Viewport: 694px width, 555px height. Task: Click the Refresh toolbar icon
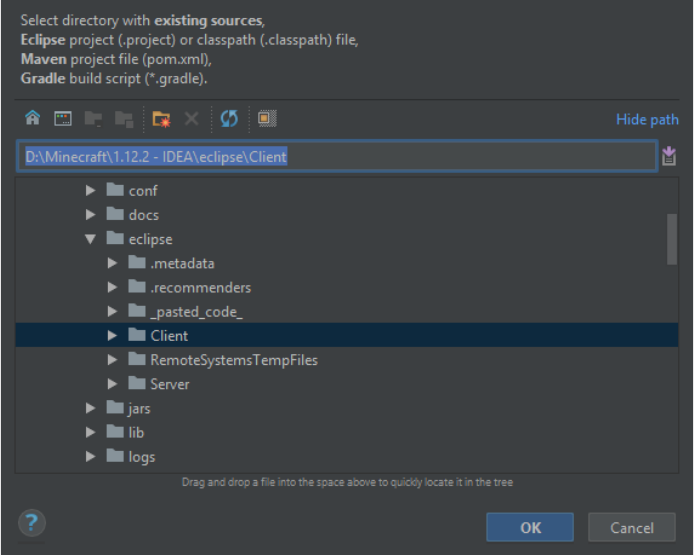(229, 119)
